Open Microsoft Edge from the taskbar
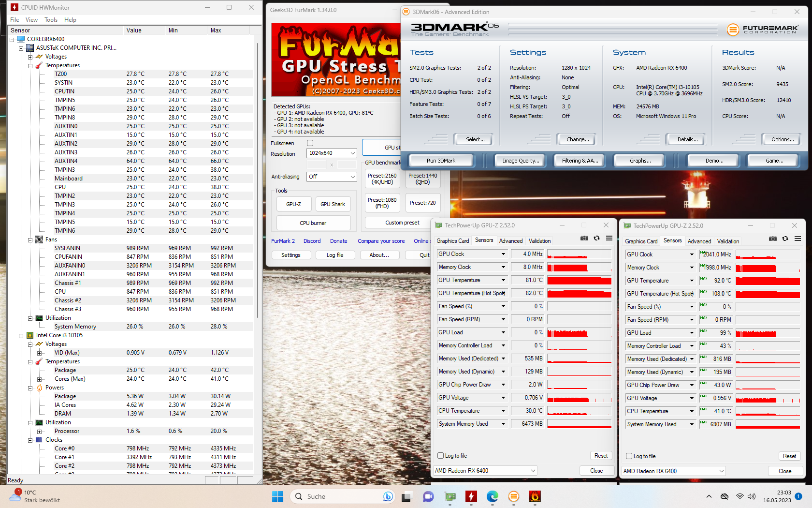This screenshot has width=812, height=508. pyautogui.click(x=493, y=496)
